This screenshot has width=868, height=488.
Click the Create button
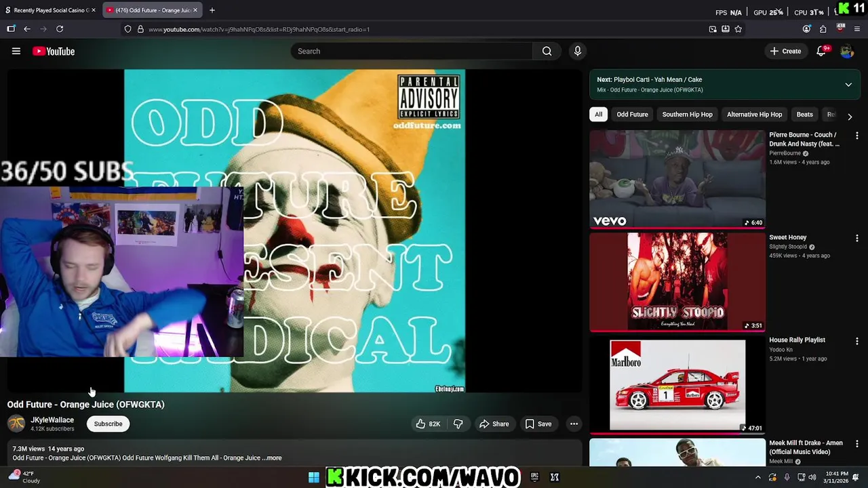tap(785, 51)
